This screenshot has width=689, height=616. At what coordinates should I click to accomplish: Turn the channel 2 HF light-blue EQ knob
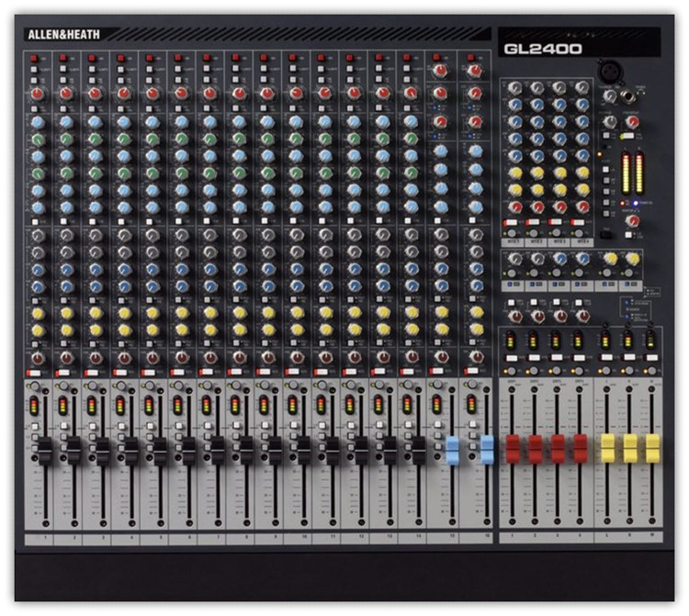click(66, 121)
